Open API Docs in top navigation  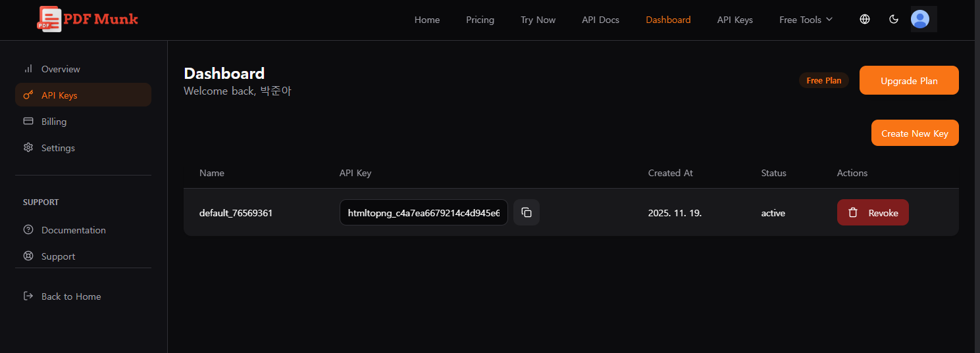(600, 20)
